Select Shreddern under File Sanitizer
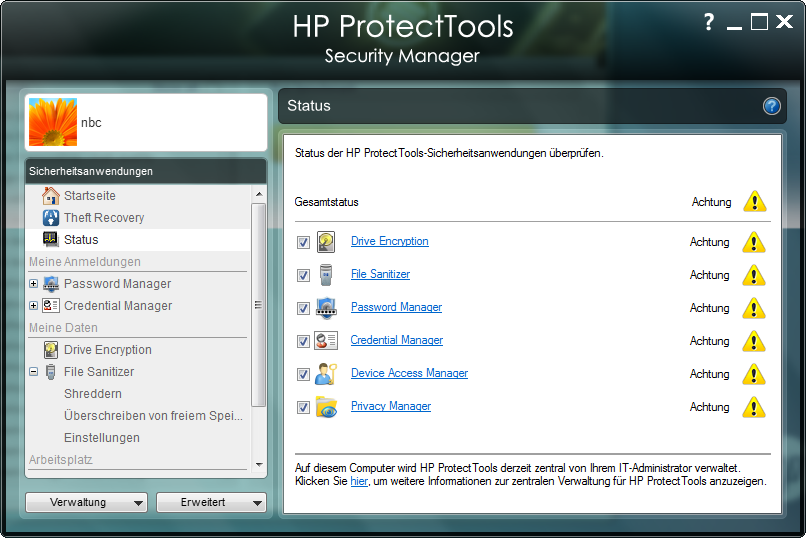 point(93,394)
